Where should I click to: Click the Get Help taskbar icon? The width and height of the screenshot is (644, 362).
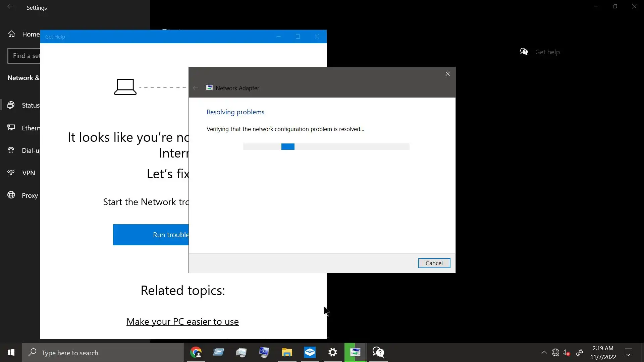378,353
